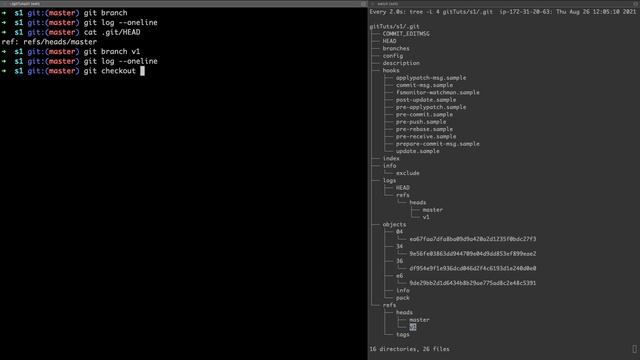Click 'prepare-commit-msg.sample' under hooks
Viewport: 640px width, 360px height.
[x=438, y=144]
